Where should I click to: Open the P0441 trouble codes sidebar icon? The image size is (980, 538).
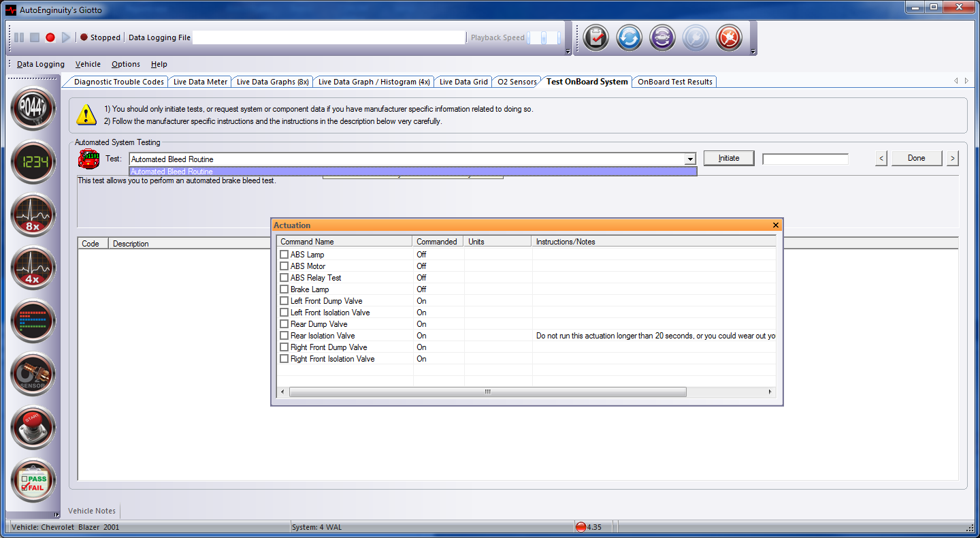point(33,109)
